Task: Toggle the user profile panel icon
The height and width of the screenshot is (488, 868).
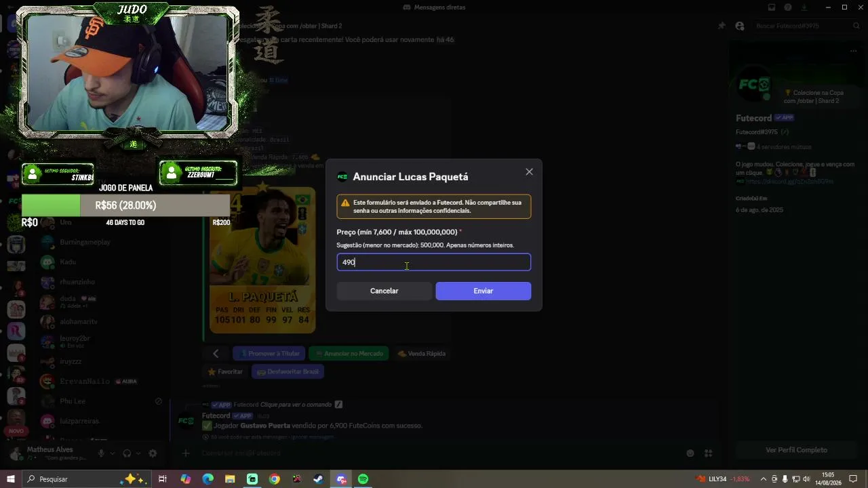Action: pos(739,26)
